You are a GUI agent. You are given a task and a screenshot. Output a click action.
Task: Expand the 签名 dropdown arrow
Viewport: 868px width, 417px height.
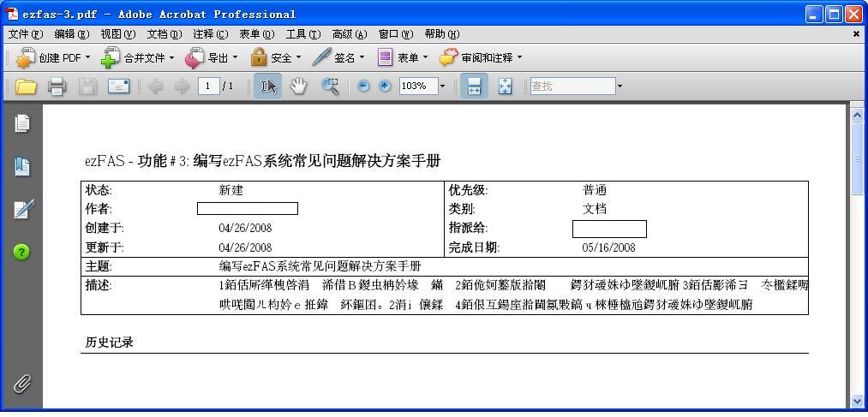[x=362, y=57]
